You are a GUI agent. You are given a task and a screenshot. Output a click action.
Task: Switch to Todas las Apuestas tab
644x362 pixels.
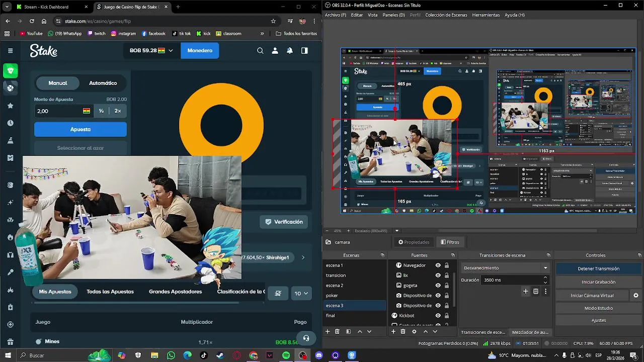tap(110, 292)
